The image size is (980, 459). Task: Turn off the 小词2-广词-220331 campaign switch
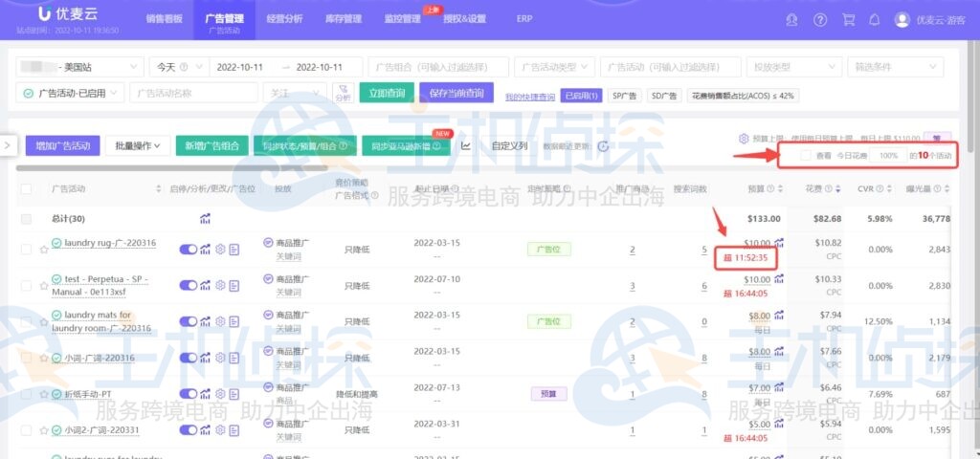pyautogui.click(x=189, y=430)
